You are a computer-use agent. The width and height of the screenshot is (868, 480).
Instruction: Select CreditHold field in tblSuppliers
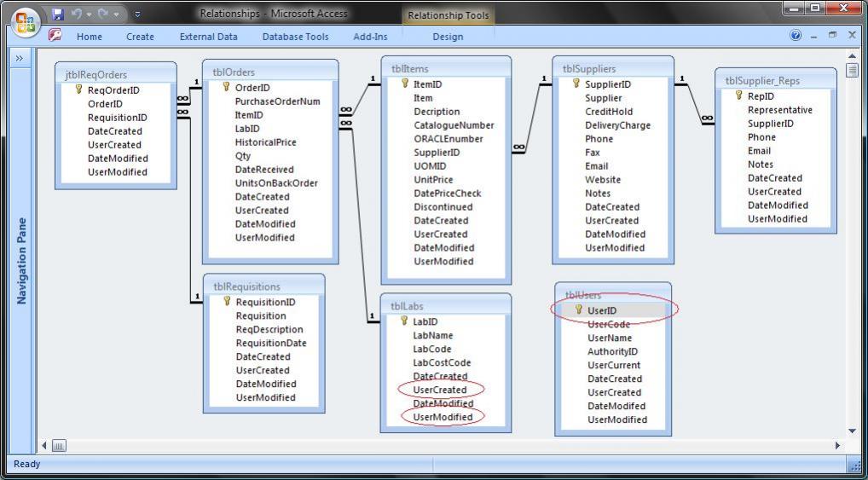click(609, 112)
